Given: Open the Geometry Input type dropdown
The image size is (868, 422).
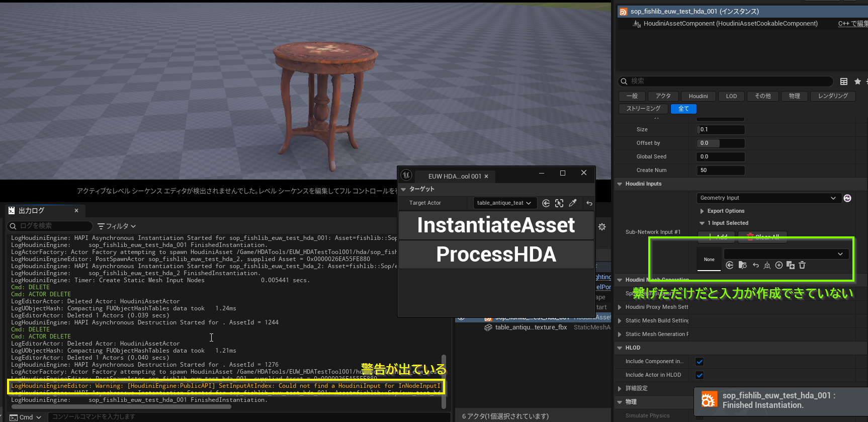Looking at the screenshot, I should [768, 198].
